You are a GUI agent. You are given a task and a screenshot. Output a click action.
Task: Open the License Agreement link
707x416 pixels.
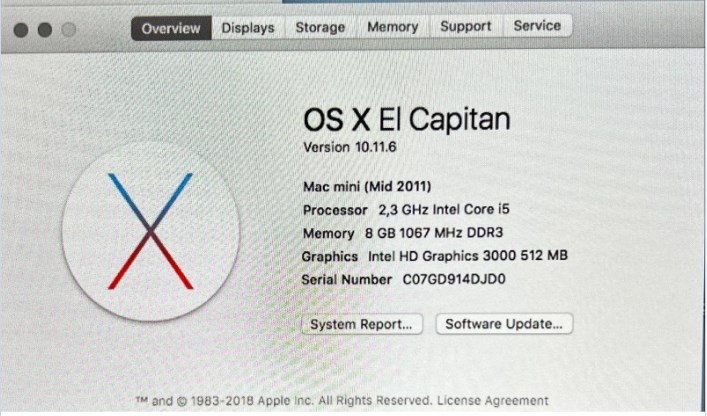[493, 400]
